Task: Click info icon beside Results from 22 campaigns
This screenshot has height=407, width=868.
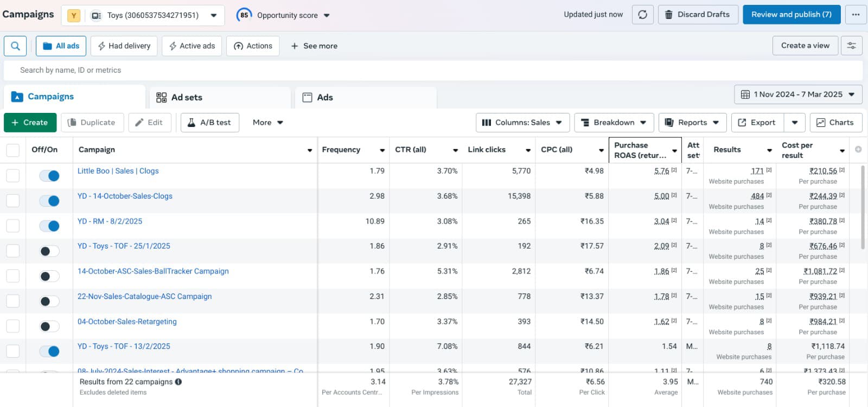Action: coord(178,381)
